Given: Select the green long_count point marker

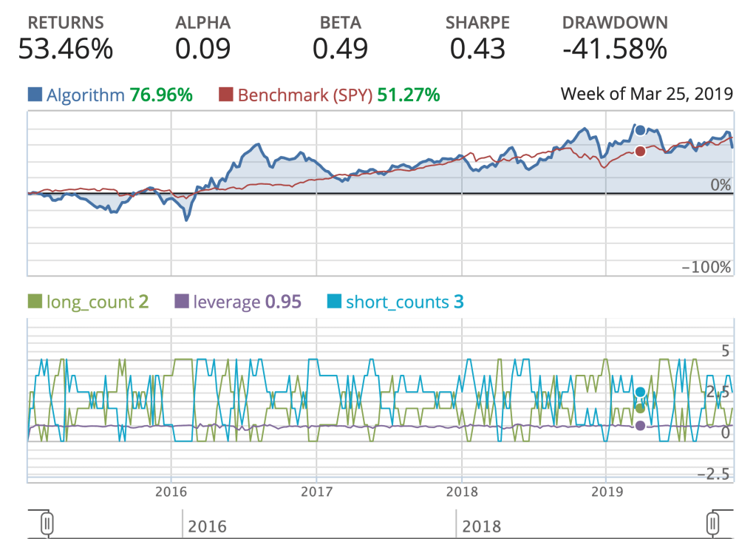Looking at the screenshot, I should tap(640, 408).
